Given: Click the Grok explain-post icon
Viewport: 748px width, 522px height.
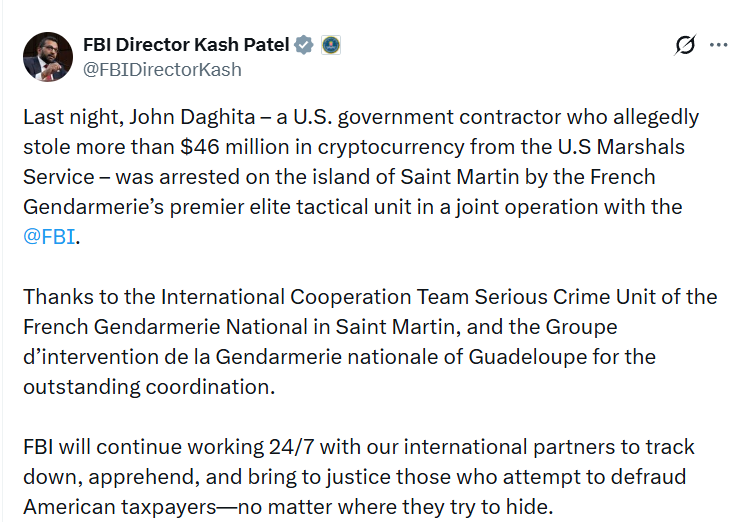Looking at the screenshot, I should click(685, 45).
